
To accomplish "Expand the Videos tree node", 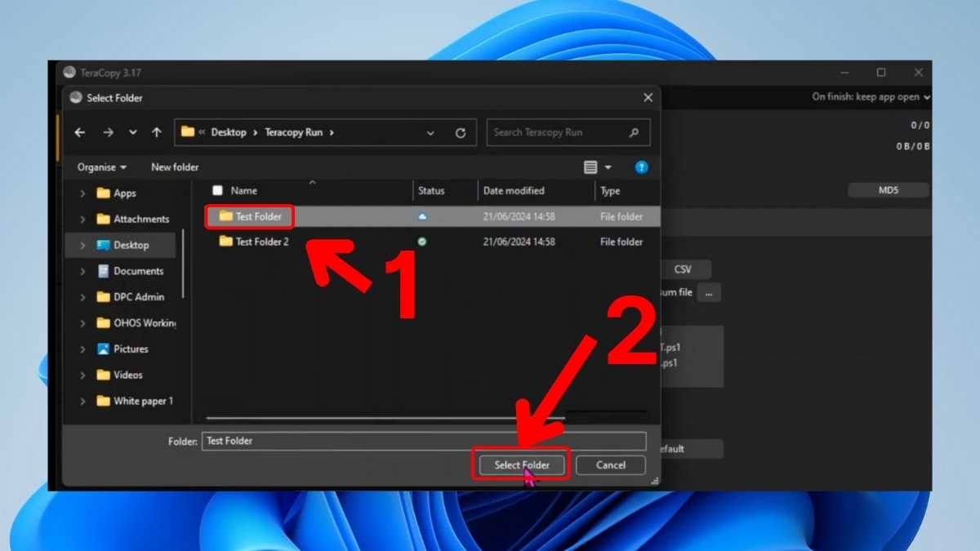I will click(82, 375).
